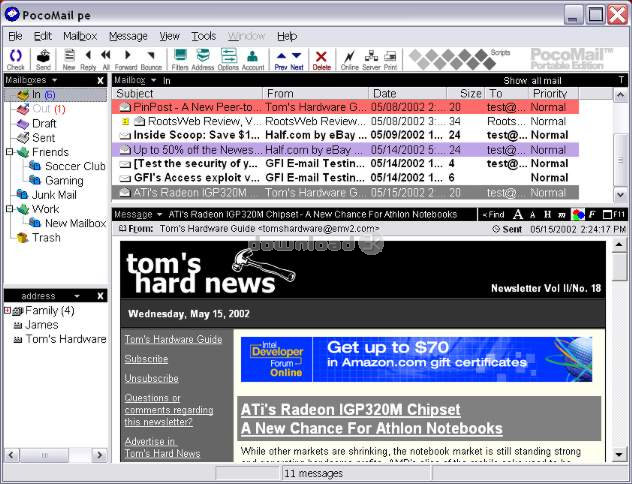Toggle the HTML view H button
Screen dimensions: 632x484
click(x=547, y=214)
